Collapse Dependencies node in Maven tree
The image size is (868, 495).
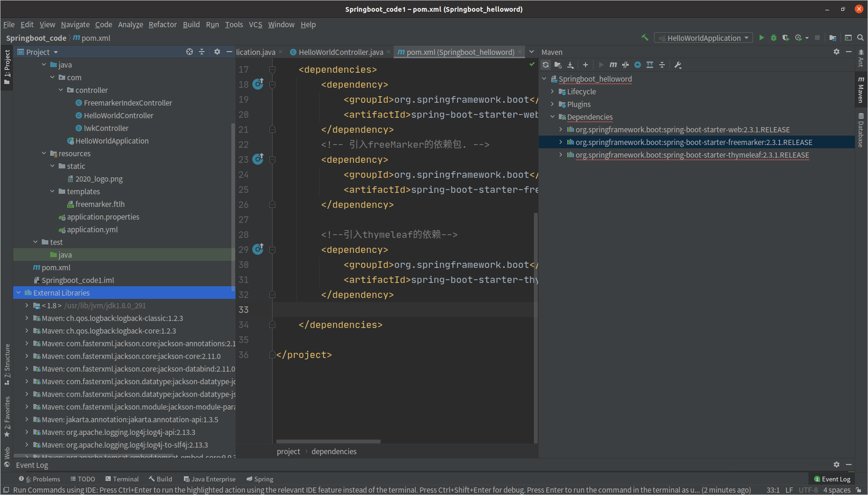click(x=552, y=117)
